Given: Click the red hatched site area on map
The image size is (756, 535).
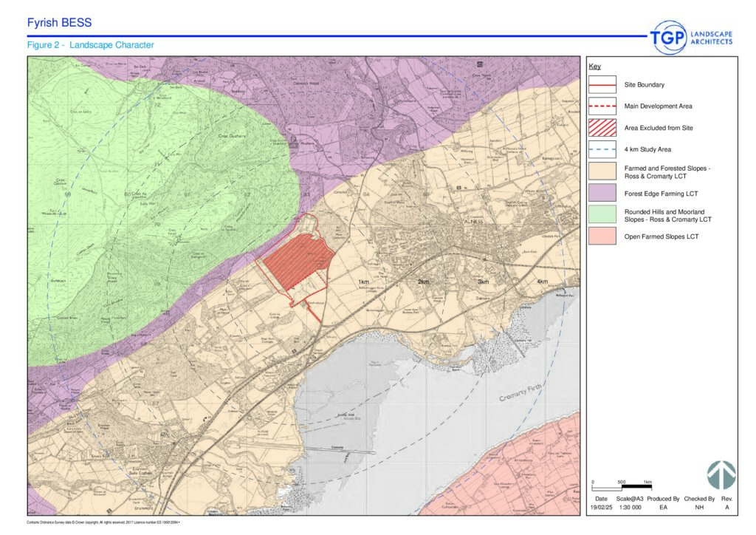Looking at the screenshot, I should tap(297, 263).
